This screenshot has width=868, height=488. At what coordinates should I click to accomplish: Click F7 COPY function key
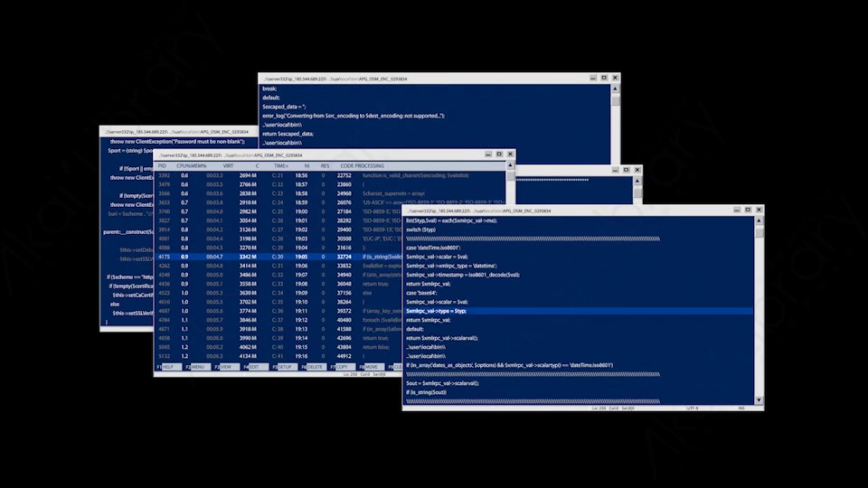343,367
